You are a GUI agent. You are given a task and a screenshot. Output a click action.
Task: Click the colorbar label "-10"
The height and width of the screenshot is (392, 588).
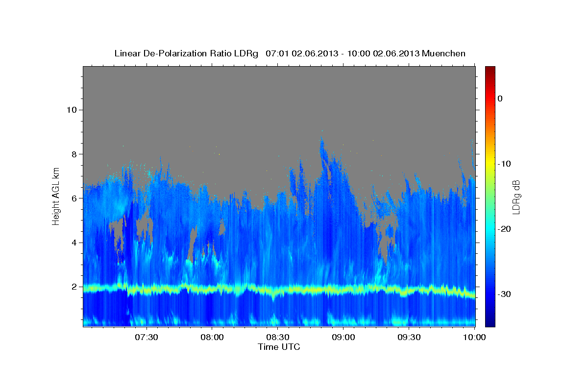click(505, 164)
